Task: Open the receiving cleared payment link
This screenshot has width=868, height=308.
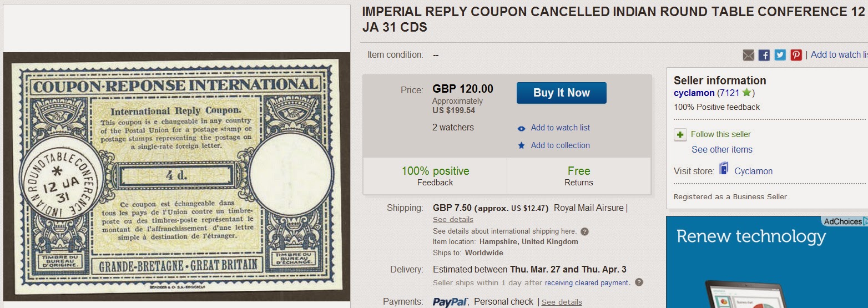Action: click(587, 283)
